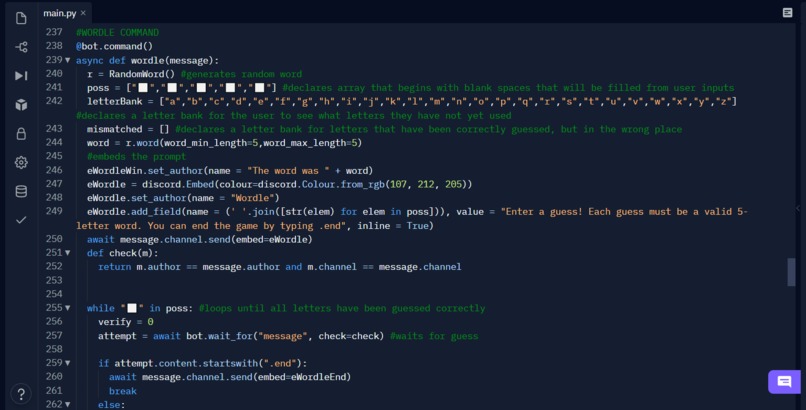
Task: Collapse the if block at line 259
Action: 67,363
